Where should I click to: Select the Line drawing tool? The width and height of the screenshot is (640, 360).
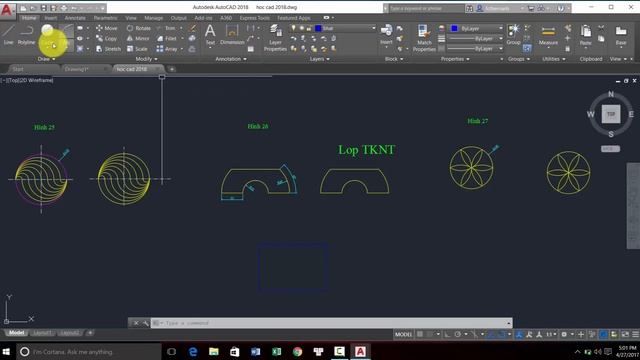tap(8, 34)
